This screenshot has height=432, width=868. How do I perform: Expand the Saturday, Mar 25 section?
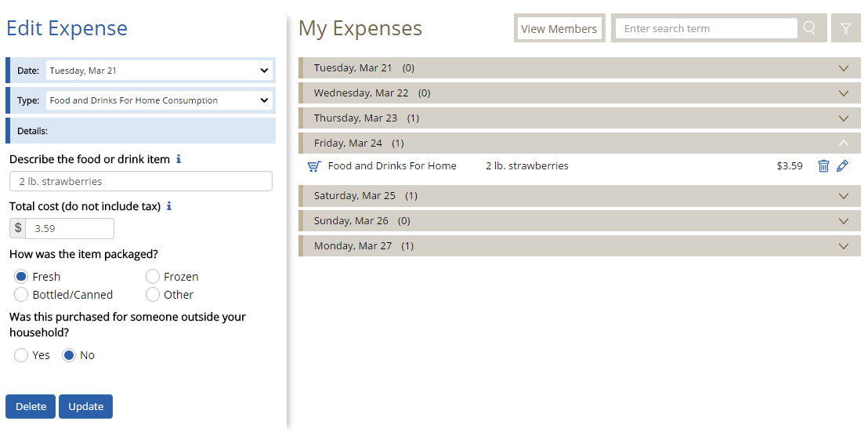point(844,196)
